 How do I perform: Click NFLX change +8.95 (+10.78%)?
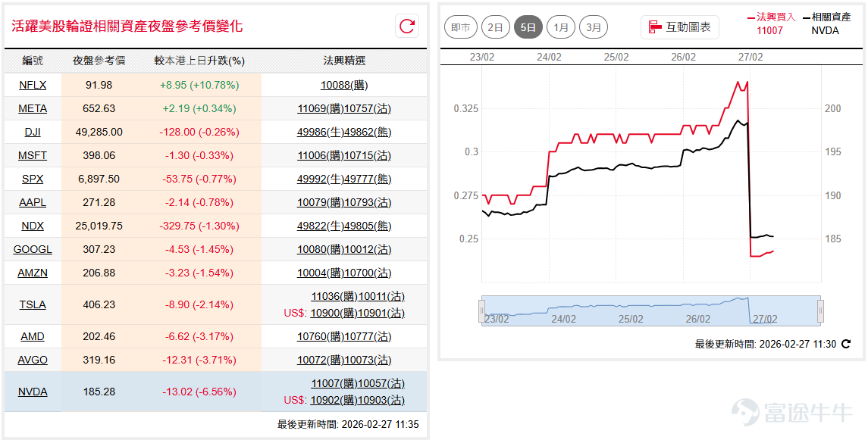pyautogui.click(x=199, y=85)
